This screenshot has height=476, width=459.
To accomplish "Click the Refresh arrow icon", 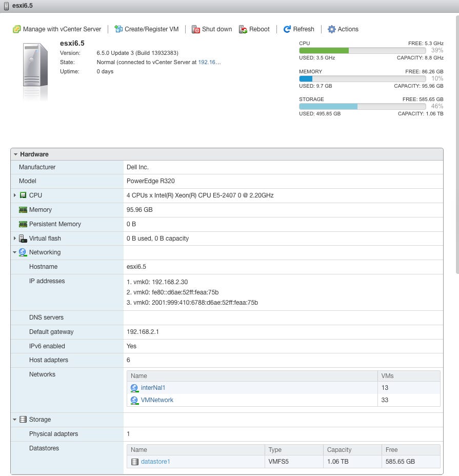I will [x=287, y=29].
